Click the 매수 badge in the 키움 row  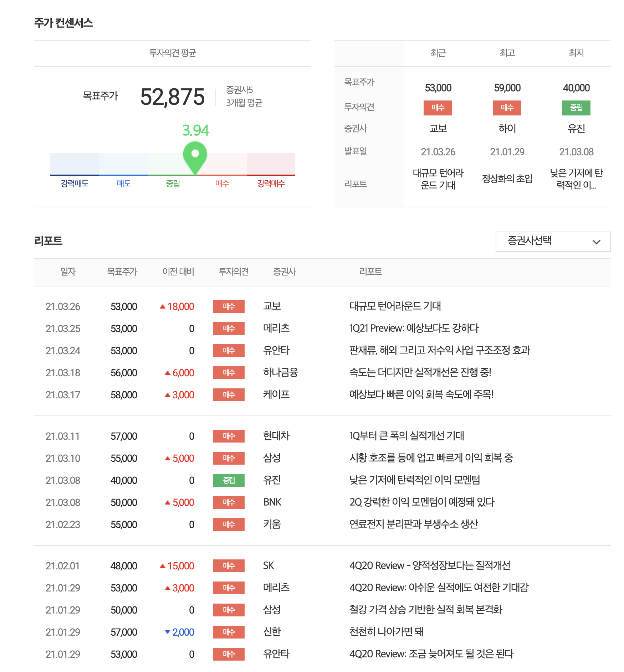(229, 524)
